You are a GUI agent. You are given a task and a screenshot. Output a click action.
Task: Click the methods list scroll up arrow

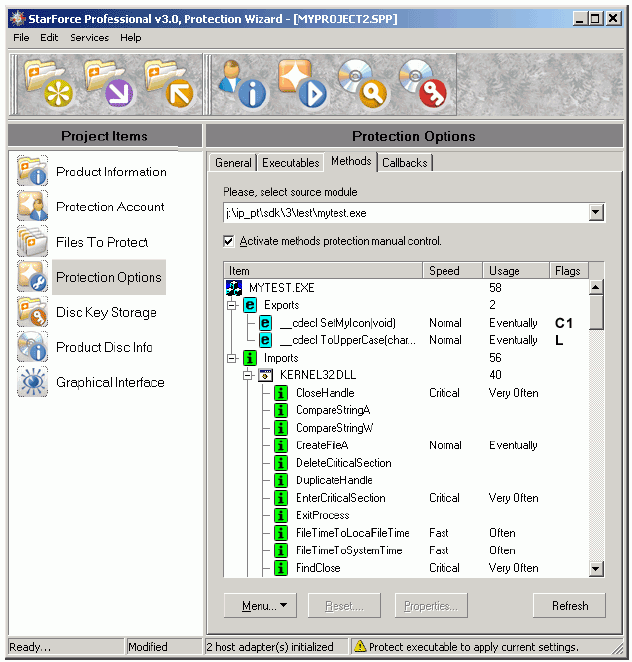pos(596,288)
